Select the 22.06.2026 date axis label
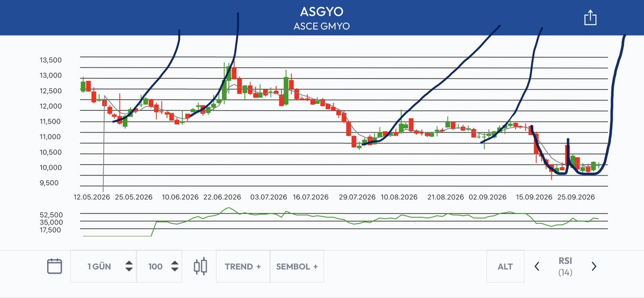 click(222, 197)
